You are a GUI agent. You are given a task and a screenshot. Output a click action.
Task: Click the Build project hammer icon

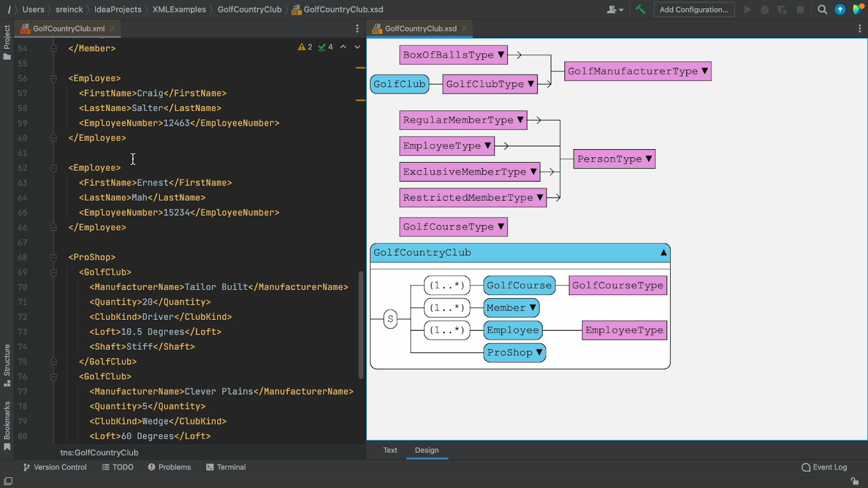point(641,9)
